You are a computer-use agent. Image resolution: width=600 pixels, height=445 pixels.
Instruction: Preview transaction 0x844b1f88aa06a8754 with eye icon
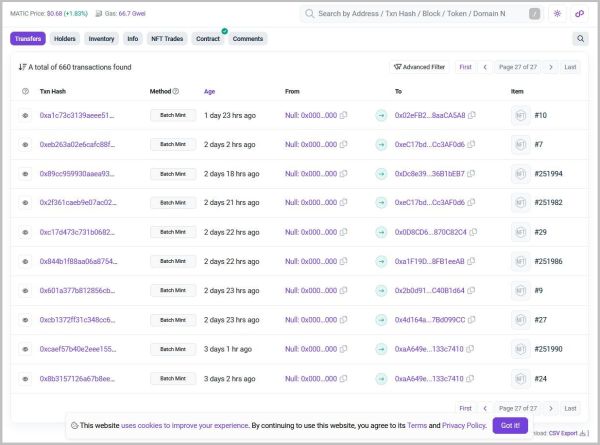click(25, 261)
